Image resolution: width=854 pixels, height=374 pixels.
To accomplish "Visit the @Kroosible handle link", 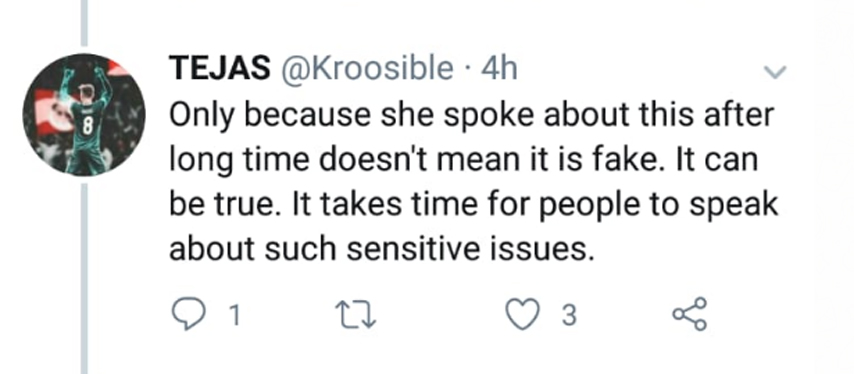I will pyautogui.click(x=366, y=69).
